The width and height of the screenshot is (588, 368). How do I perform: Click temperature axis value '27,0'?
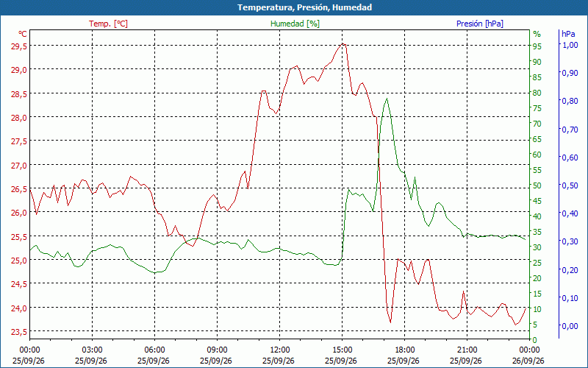[19, 165]
